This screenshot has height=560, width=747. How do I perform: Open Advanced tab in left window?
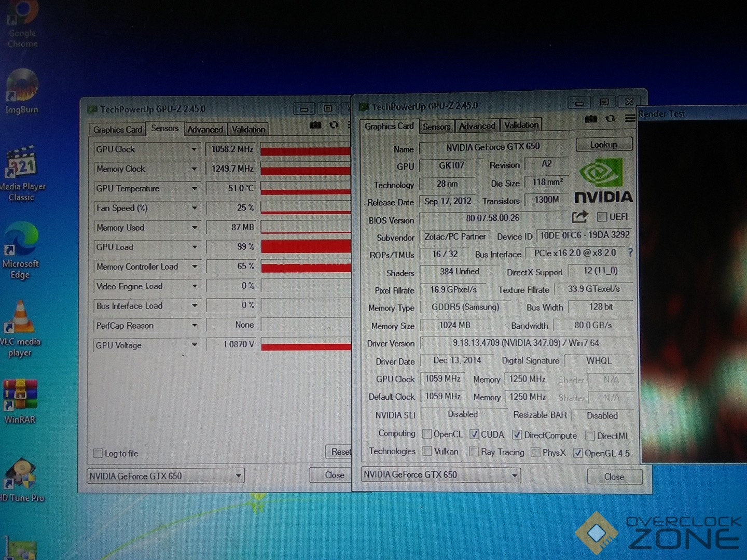point(205,130)
